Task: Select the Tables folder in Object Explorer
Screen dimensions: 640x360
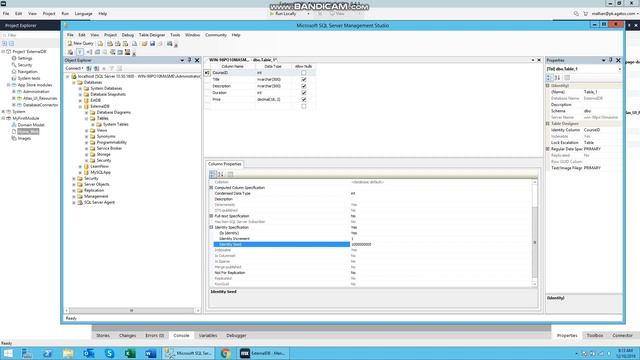Action: coord(102,118)
